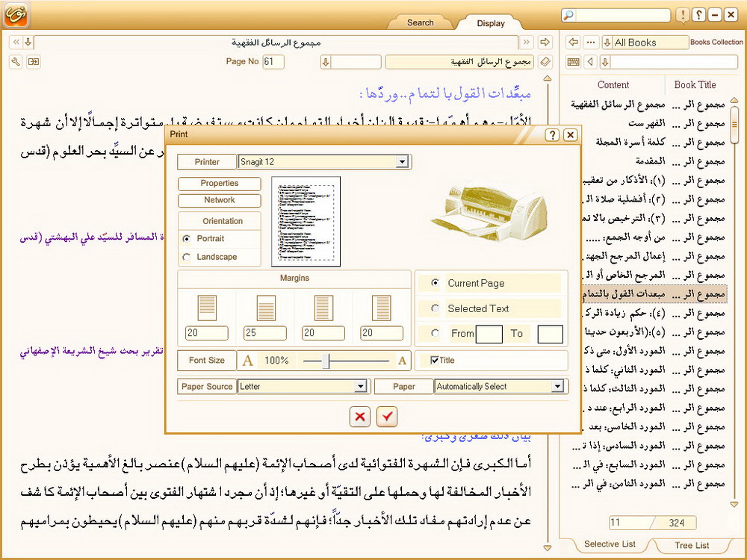Switch to the Selective List tab

click(x=610, y=544)
